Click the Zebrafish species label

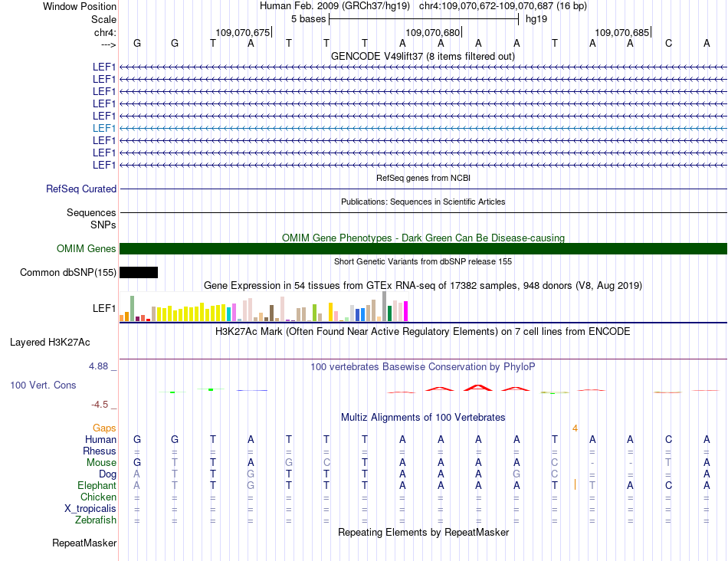(x=96, y=520)
